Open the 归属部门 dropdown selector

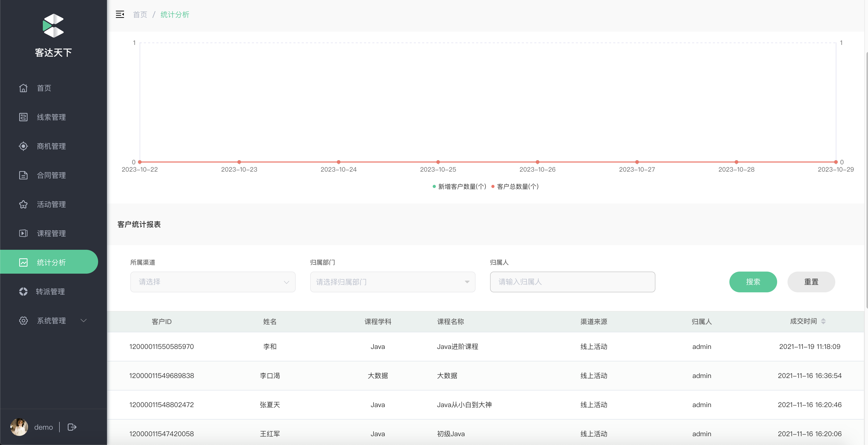point(392,282)
